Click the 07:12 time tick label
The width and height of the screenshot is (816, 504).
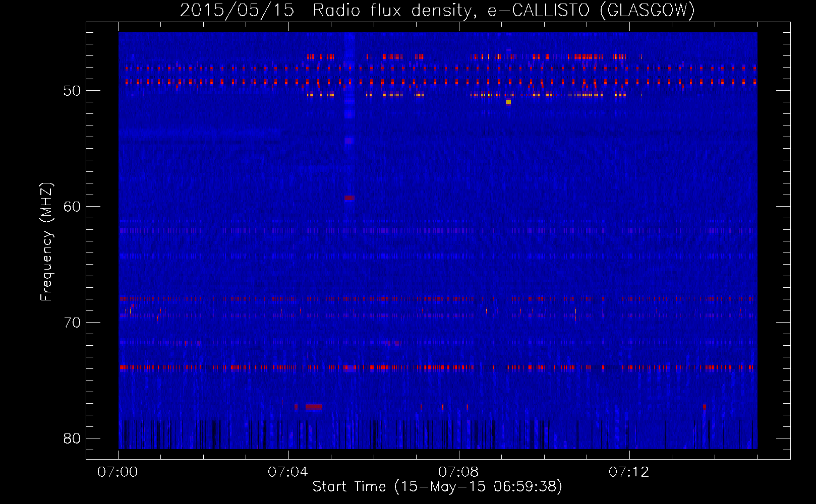[629, 472]
